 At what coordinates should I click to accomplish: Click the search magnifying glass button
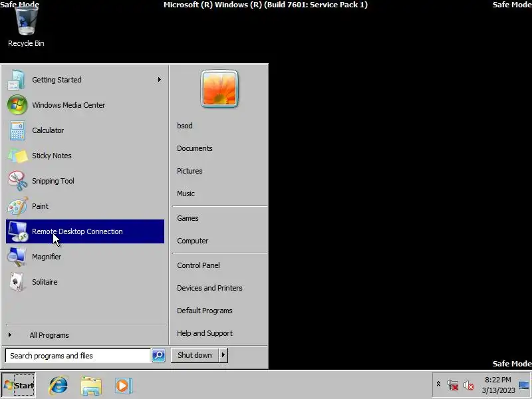click(x=158, y=355)
